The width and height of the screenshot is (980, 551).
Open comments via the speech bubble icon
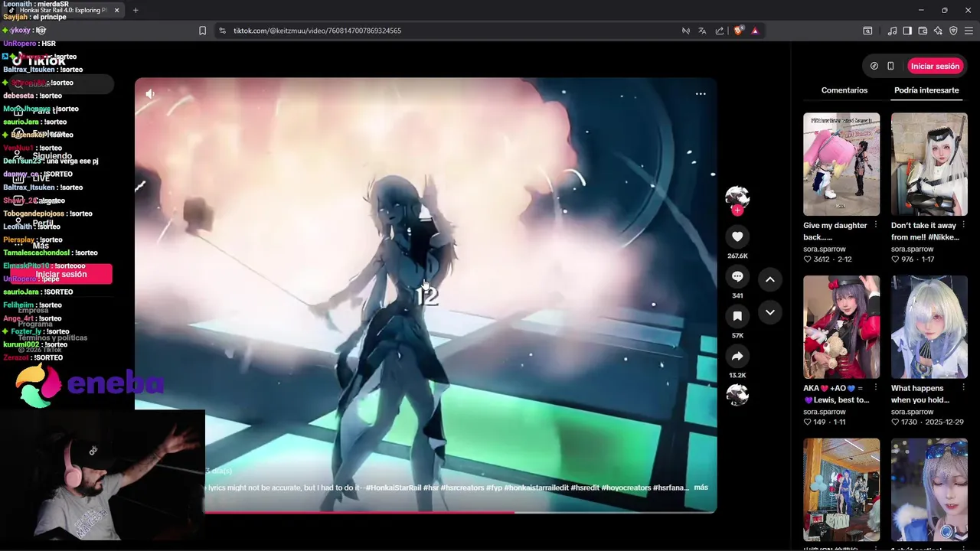pyautogui.click(x=737, y=276)
